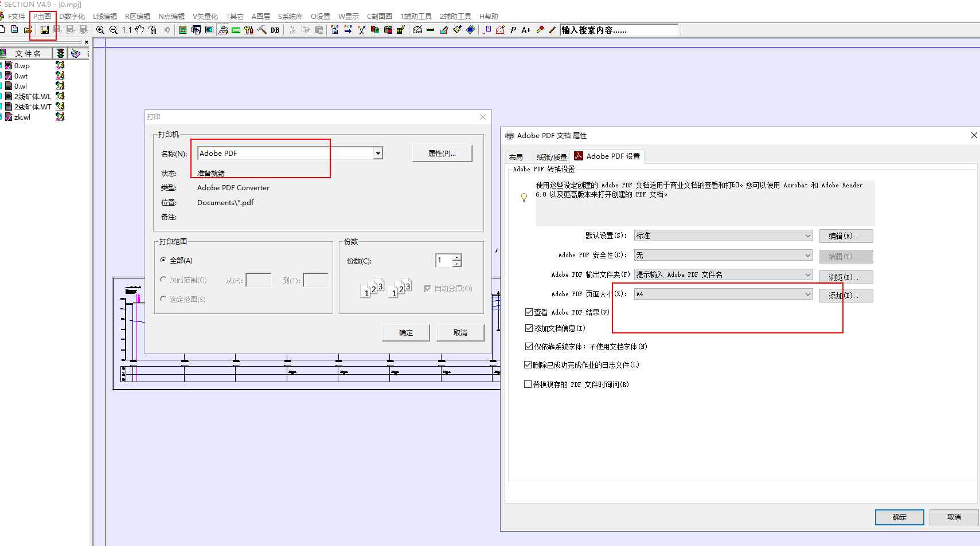Click the Zoom In magnifier icon
980x546 pixels.
[x=100, y=30]
